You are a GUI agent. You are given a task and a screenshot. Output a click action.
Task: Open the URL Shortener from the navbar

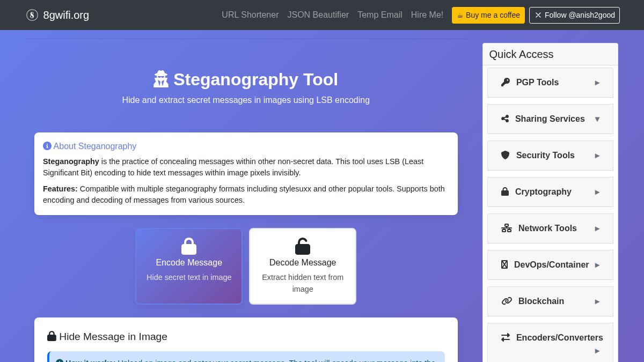pos(250,15)
